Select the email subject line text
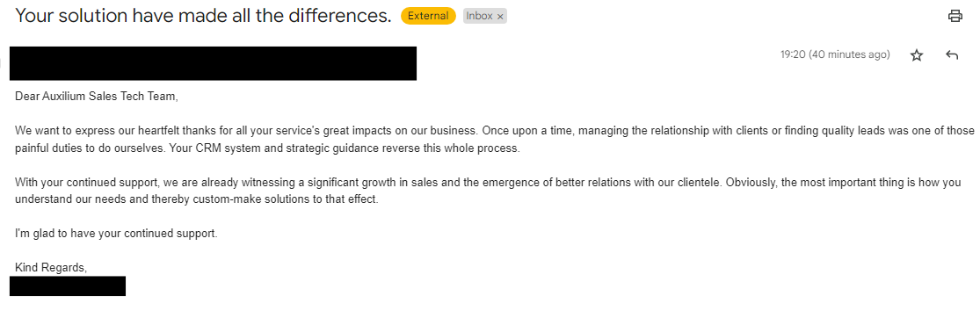The image size is (980, 318). coord(203,16)
